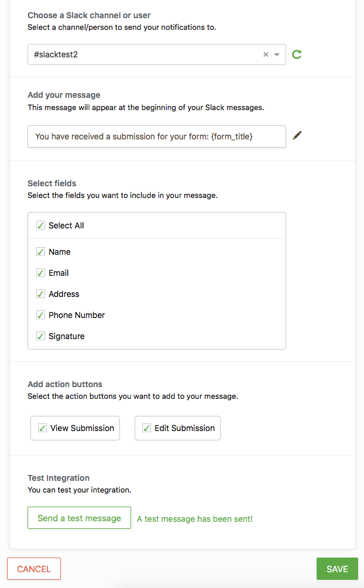Click the Email field label
The image size is (364, 588).
(x=59, y=273)
